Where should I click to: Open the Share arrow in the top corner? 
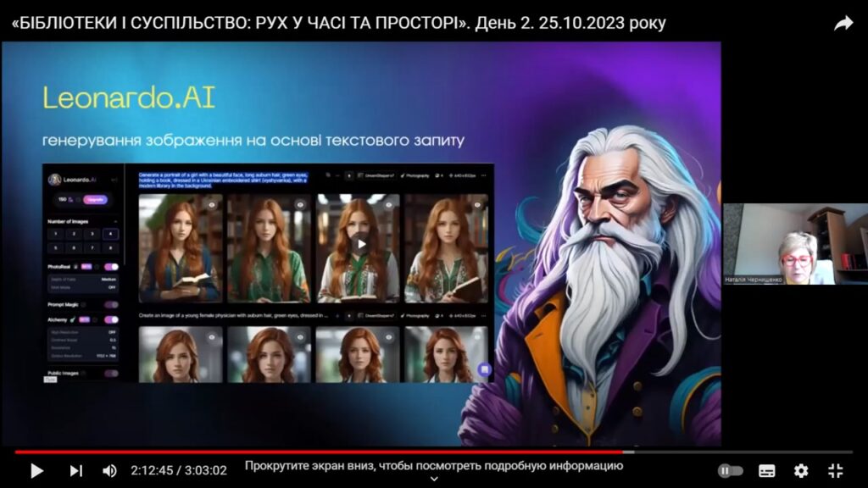click(x=843, y=23)
